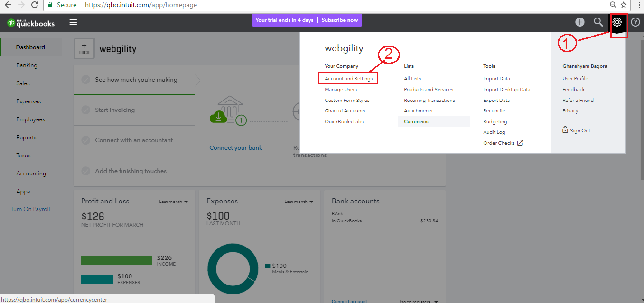Screen dimensions: 644x303
Task: Click the Connect your bank download icon
Action: 218,117
